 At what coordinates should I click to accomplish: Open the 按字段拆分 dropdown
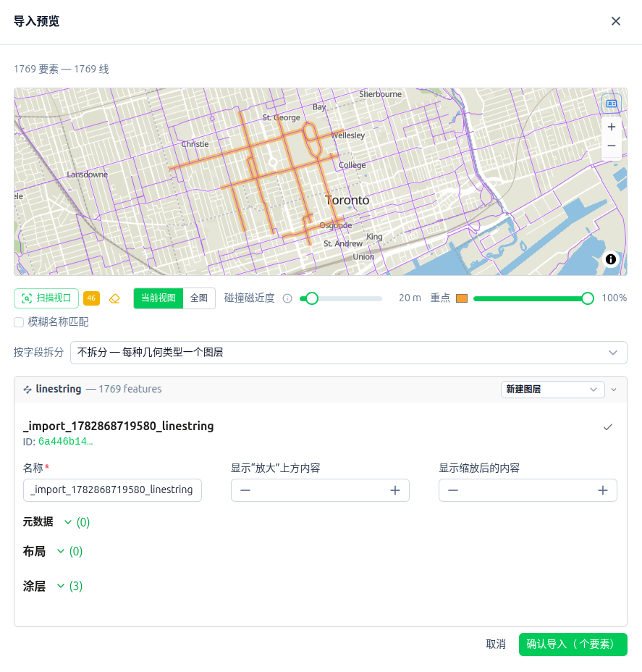349,353
